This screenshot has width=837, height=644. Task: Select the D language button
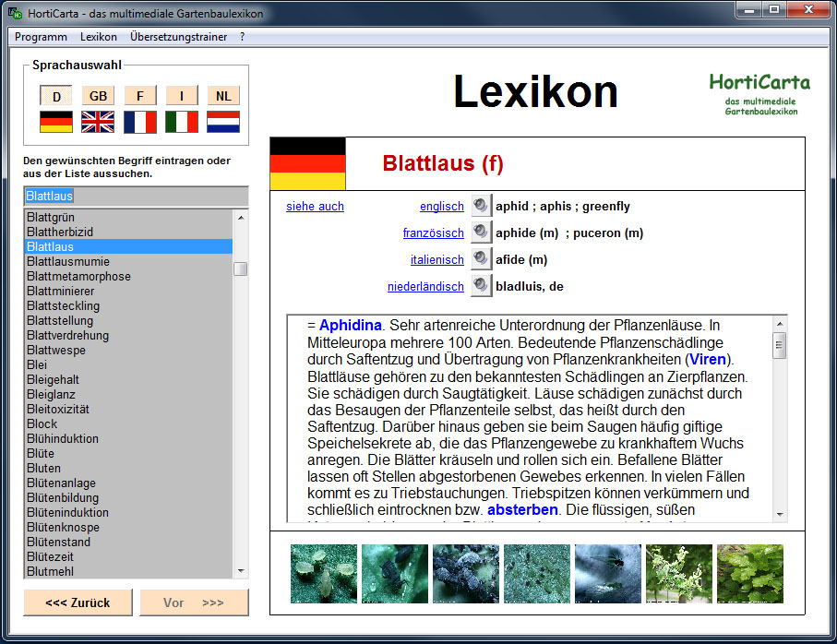(x=56, y=96)
